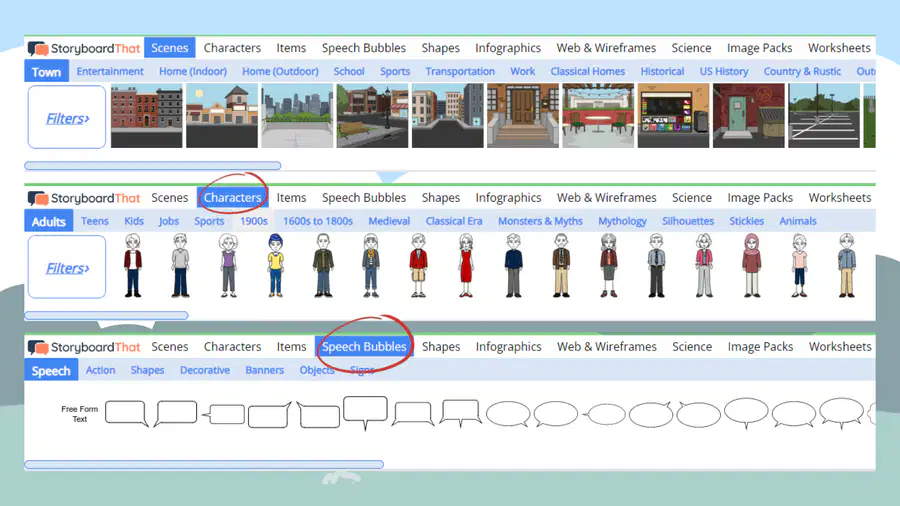This screenshot has width=900, height=506.
Task: Pick the rectangular bubble with left-pointing tail
Action: pyautogui.click(x=224, y=414)
